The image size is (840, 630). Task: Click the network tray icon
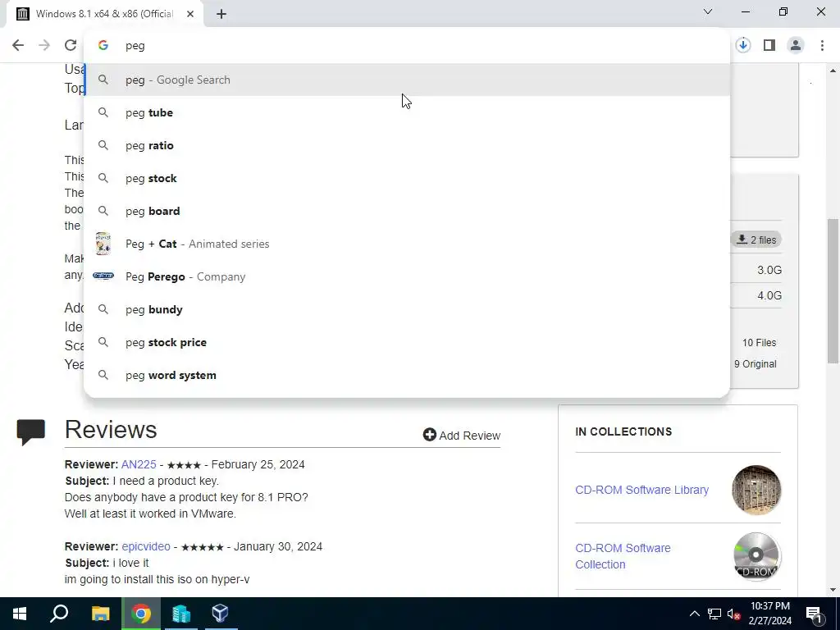coord(714,614)
